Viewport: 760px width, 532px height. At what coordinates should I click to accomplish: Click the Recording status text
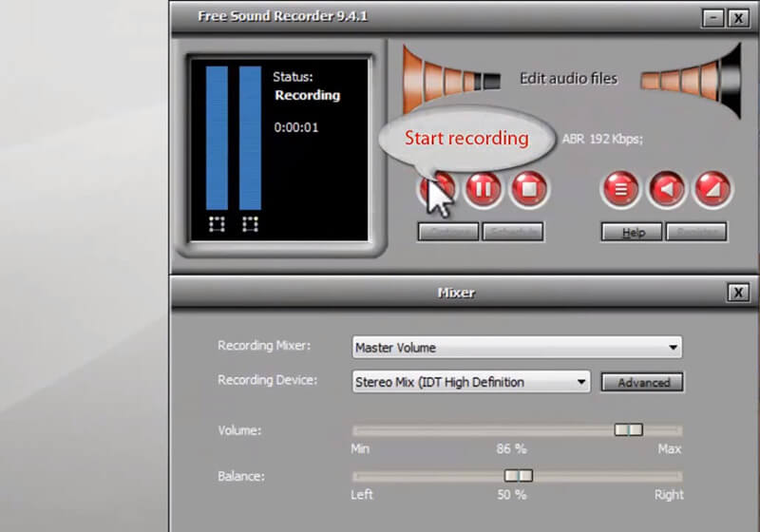(307, 95)
